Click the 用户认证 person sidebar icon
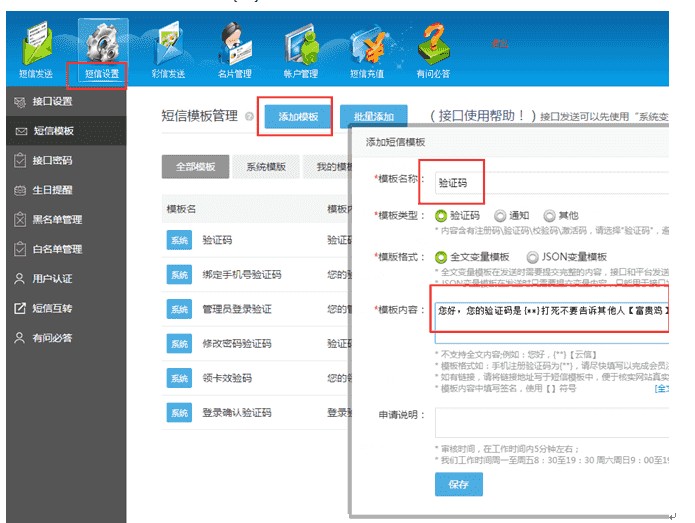 (20, 279)
